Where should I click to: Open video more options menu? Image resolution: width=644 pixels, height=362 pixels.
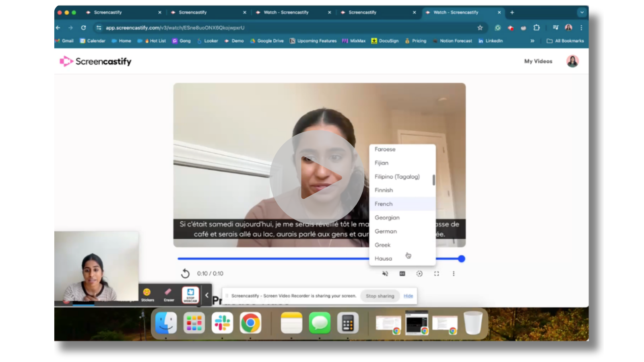coord(454,274)
